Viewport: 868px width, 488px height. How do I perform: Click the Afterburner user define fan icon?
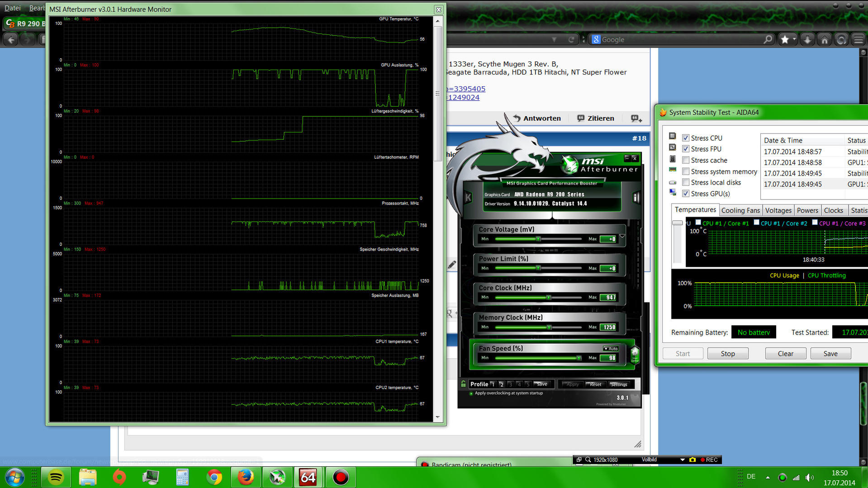(635, 355)
